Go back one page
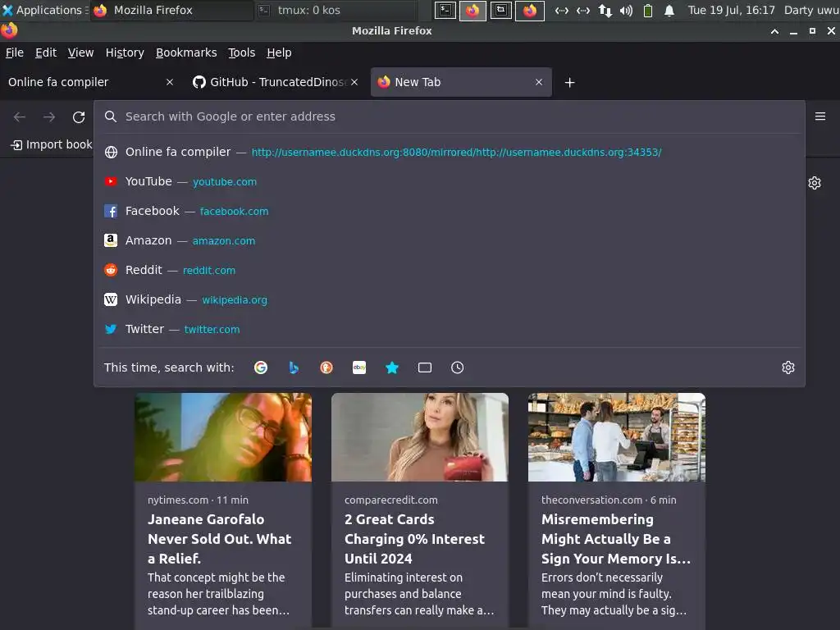The height and width of the screenshot is (630, 840). 20,116
